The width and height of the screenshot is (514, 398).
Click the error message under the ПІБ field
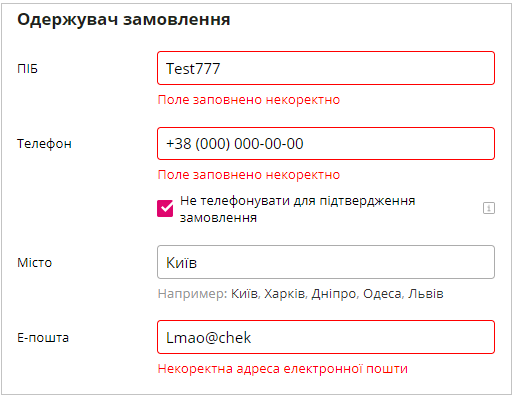tap(249, 100)
